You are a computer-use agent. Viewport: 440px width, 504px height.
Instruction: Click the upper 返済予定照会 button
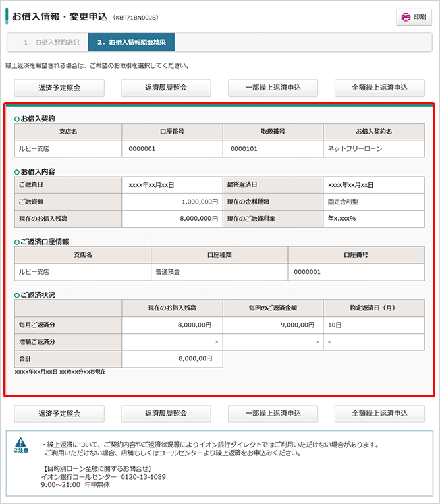59,88
